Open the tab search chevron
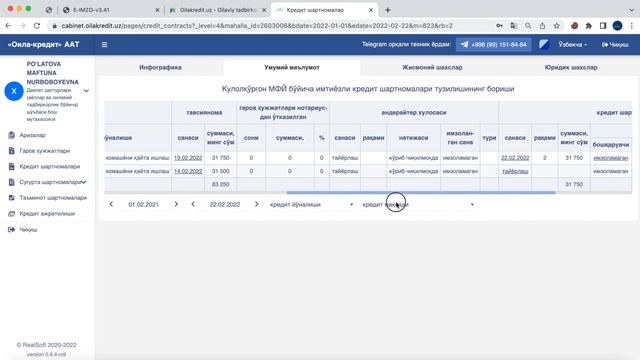This screenshot has height=360, width=640. pos(631,10)
